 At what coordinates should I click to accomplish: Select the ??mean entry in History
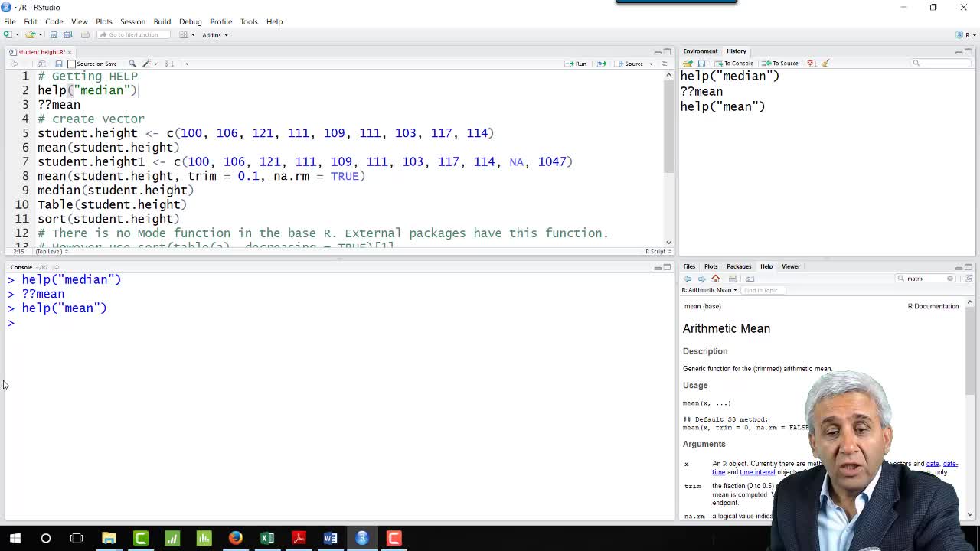701,91
